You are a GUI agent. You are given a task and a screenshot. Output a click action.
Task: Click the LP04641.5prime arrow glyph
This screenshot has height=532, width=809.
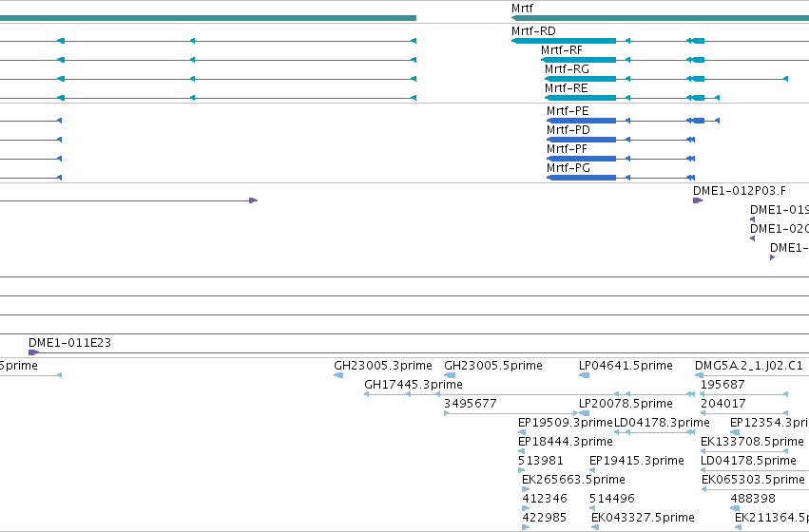click(584, 375)
